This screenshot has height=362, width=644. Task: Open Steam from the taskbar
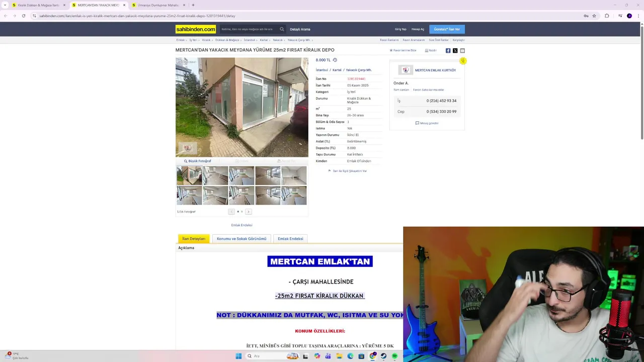383,356
